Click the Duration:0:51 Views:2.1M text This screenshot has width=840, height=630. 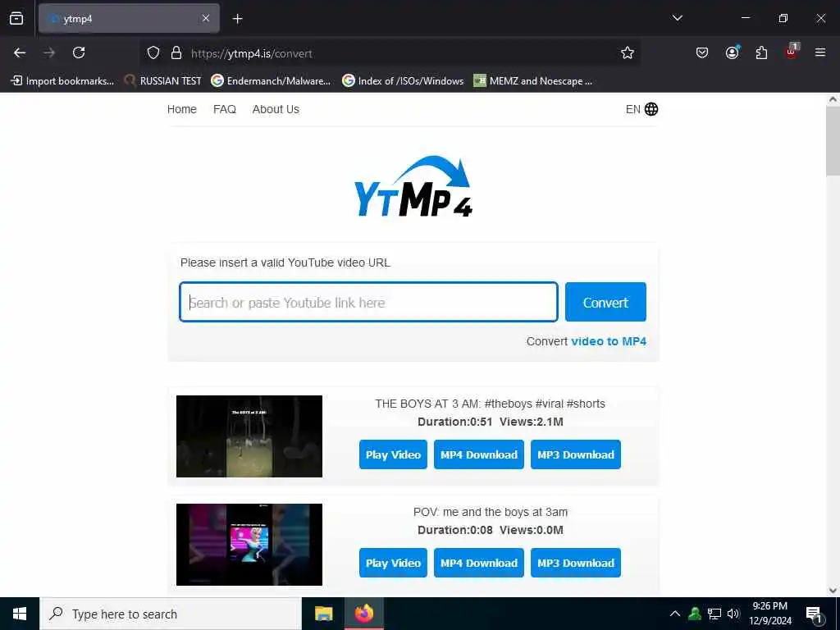pos(491,422)
